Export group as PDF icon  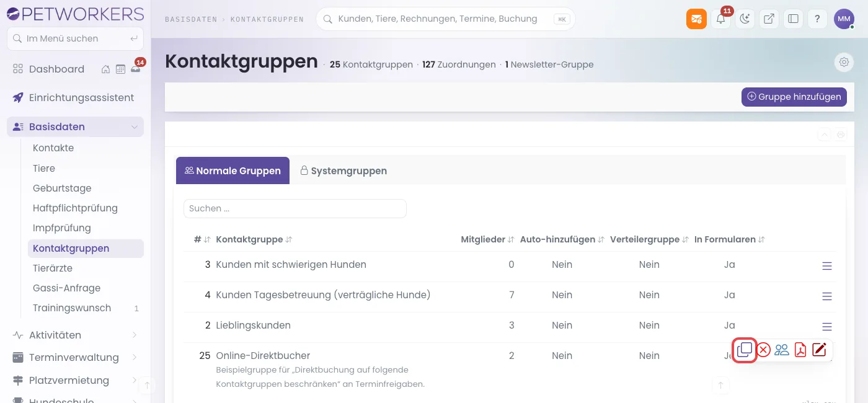[x=800, y=350]
